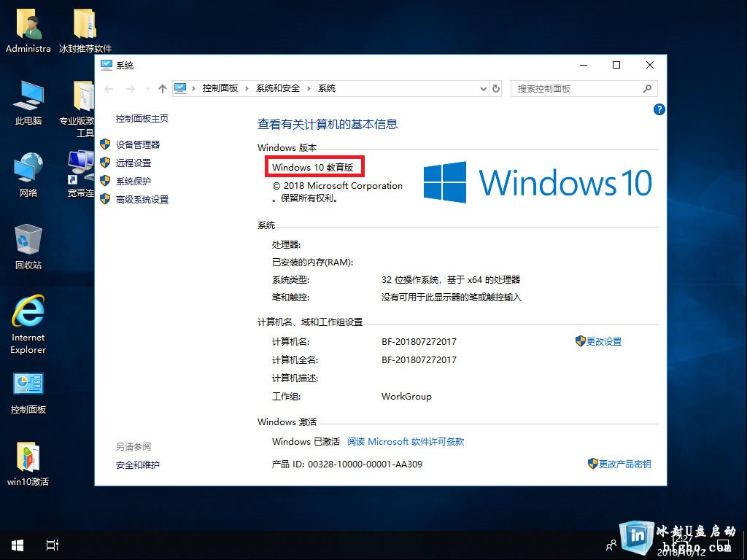Select the 专业版激活工具 folder icon
Image resolution: width=747 pixels, height=560 pixels.
(x=77, y=109)
